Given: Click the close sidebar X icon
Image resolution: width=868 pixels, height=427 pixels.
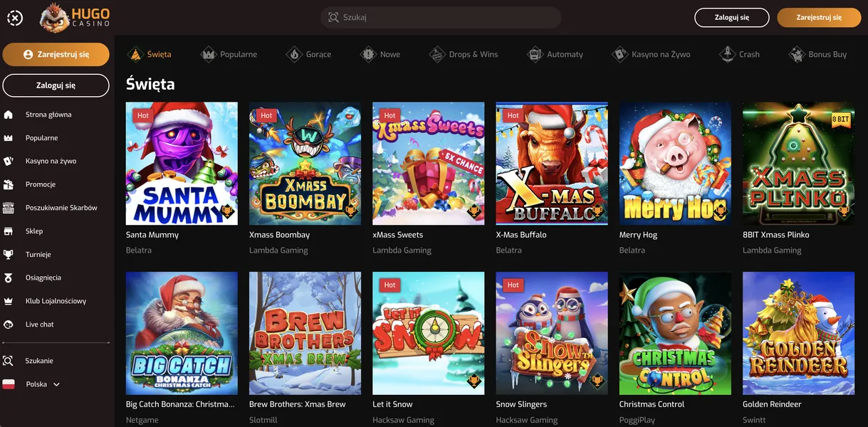Looking at the screenshot, I should point(15,18).
